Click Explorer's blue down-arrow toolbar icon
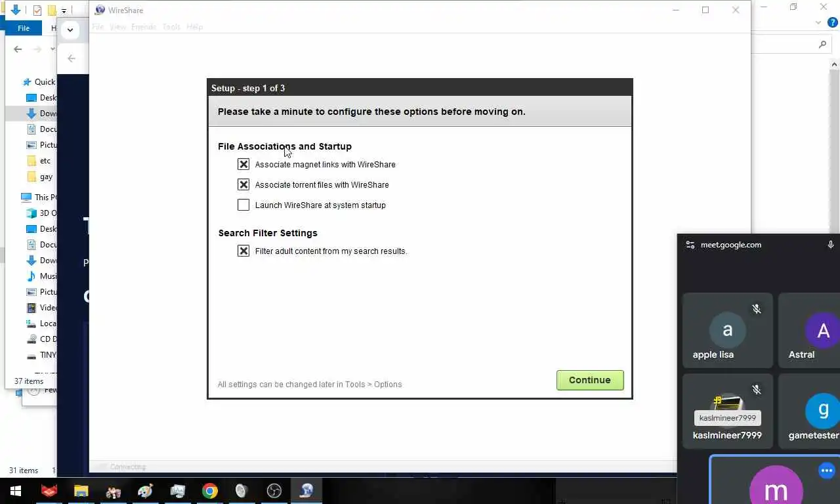Viewport: 840px width, 504px height. [x=16, y=10]
